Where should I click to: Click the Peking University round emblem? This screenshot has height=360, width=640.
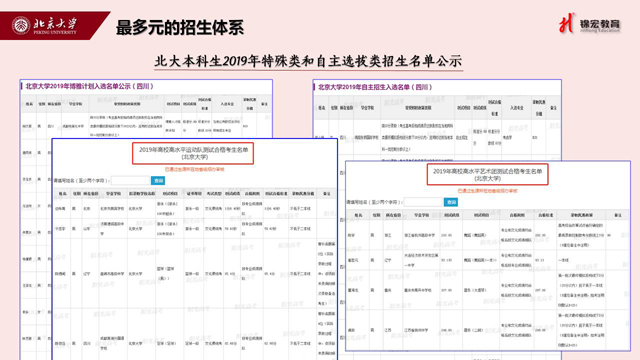[20, 25]
